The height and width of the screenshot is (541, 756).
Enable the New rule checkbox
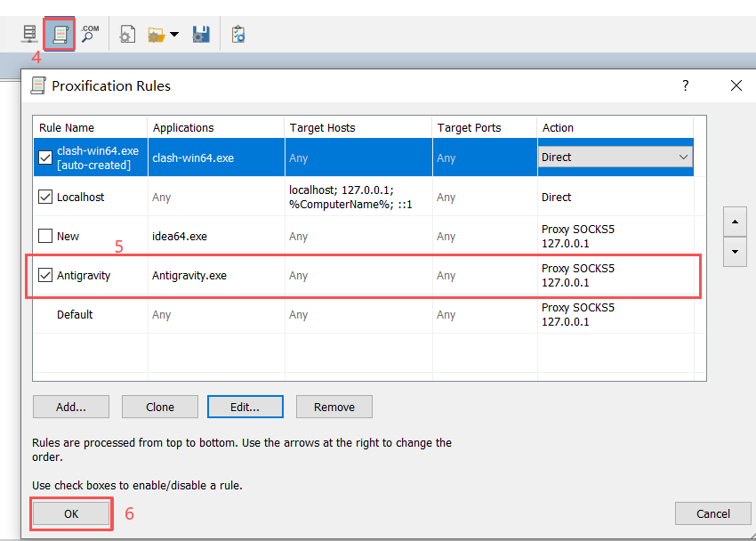pyautogui.click(x=45, y=237)
